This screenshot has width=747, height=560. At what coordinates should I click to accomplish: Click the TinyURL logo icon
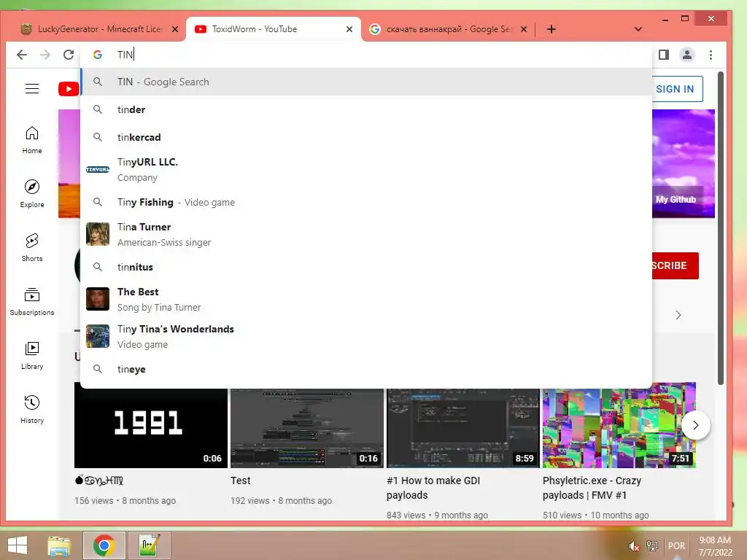(98, 169)
